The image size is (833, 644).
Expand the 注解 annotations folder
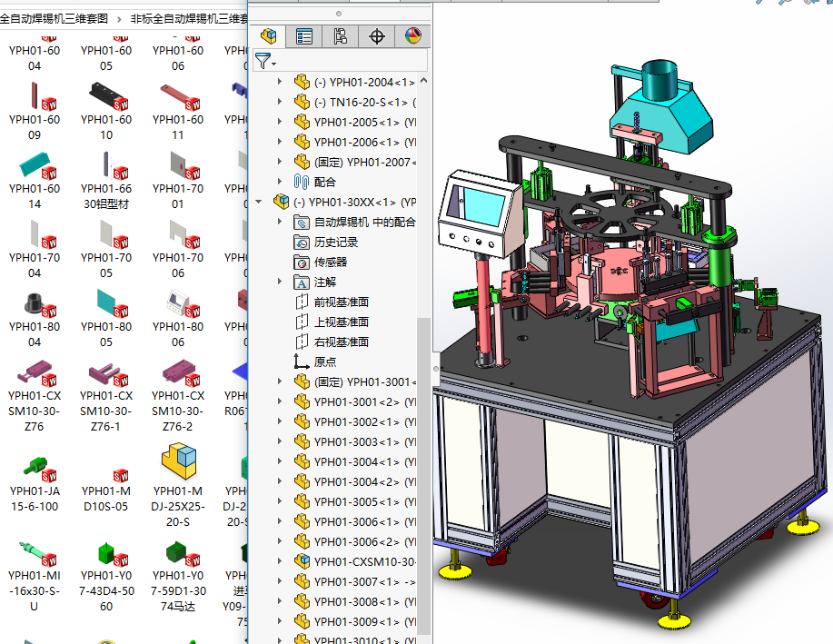click(x=280, y=282)
